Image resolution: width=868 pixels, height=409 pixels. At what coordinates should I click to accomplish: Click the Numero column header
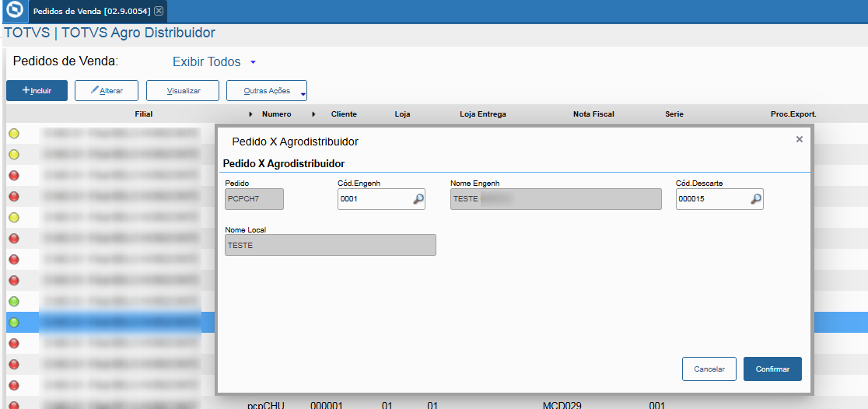276,114
